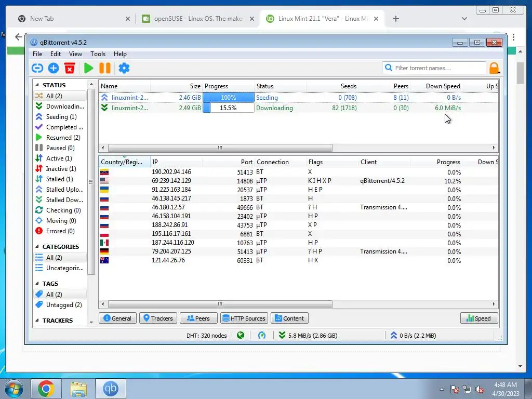Click in the Filter torrent names field

(434, 68)
